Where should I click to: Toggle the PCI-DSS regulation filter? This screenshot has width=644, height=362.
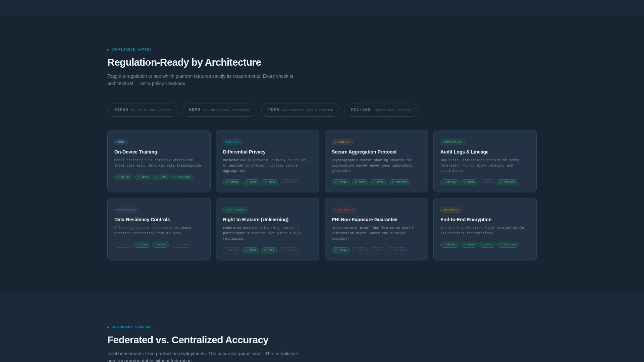tap(381, 110)
